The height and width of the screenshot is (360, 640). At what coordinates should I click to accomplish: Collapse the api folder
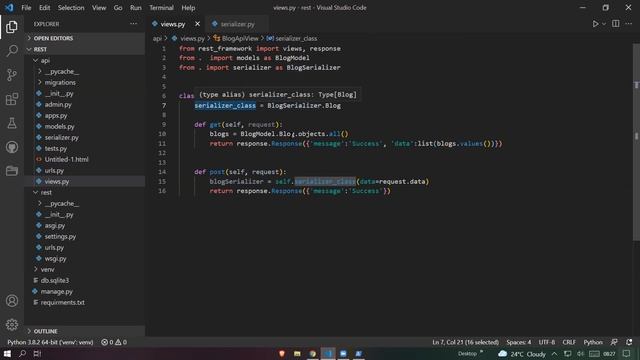click(x=85, y=60)
